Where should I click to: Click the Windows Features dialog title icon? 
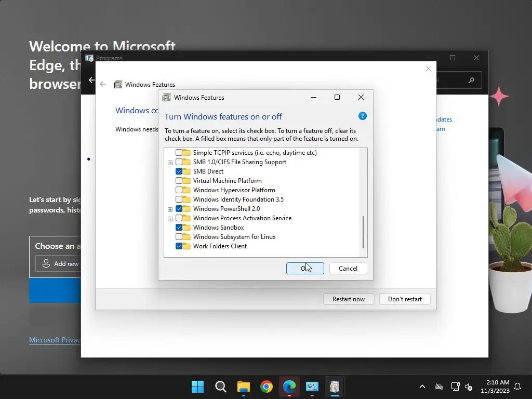167,98
